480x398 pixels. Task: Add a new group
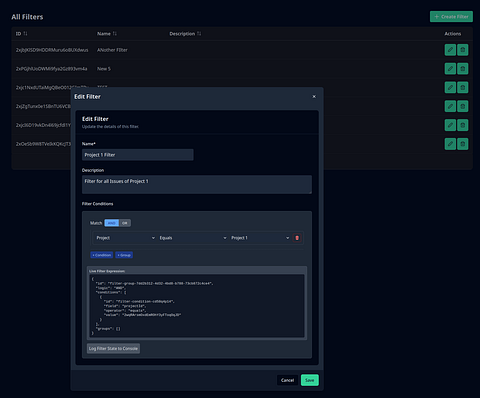click(124, 255)
